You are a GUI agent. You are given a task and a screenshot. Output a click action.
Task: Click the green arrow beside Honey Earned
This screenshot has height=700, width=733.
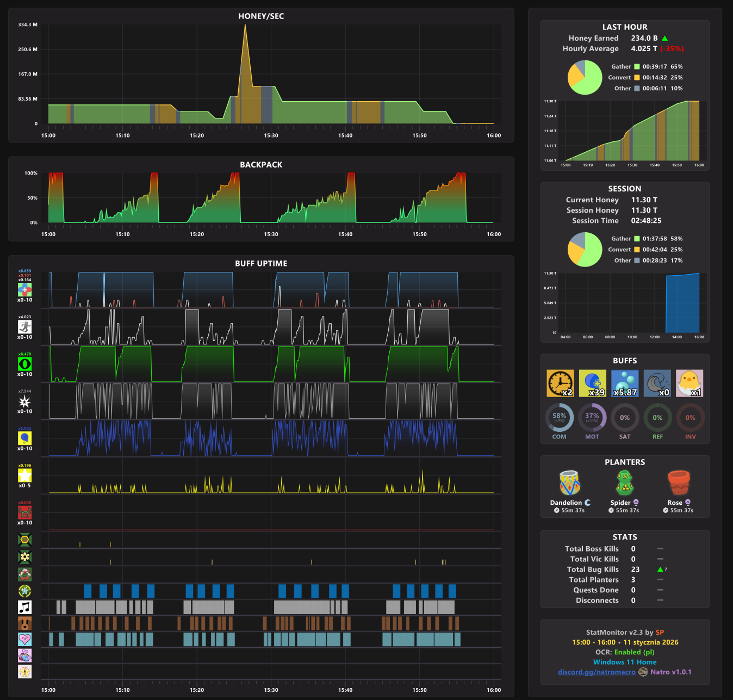tap(664, 38)
